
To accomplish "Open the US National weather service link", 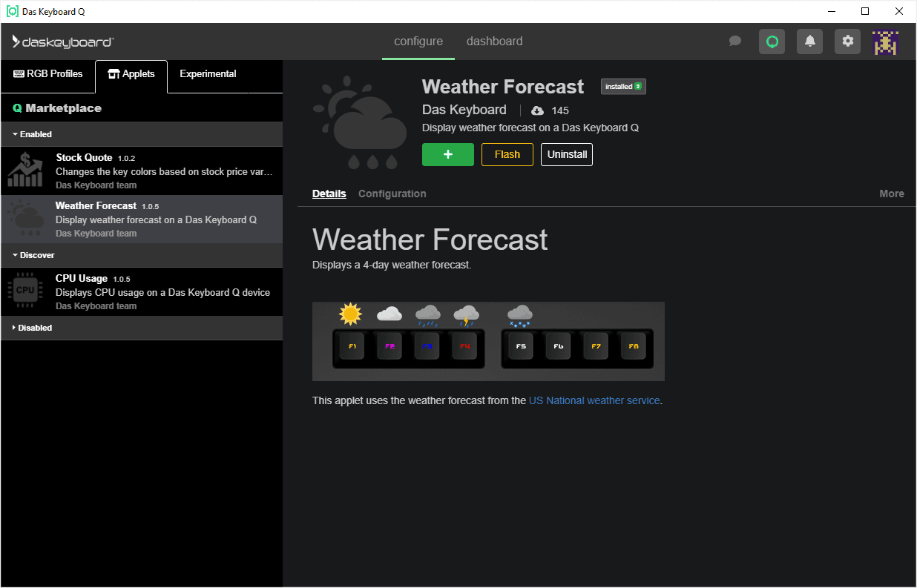I will coord(594,400).
